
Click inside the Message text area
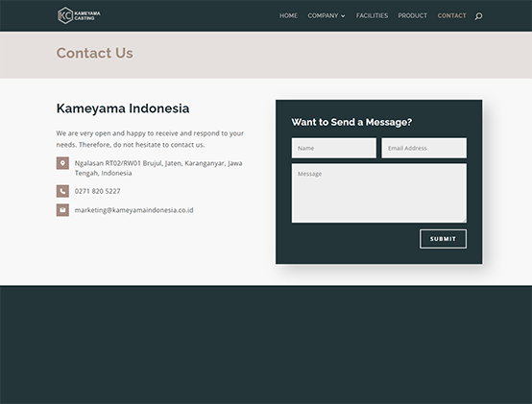(379, 193)
